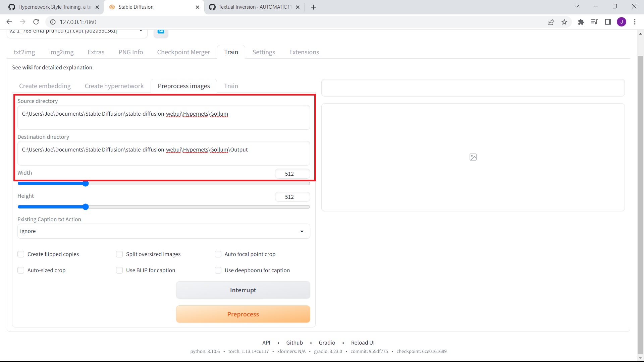Open the Reload UI link in footer
The height and width of the screenshot is (362, 644).
pyautogui.click(x=363, y=343)
